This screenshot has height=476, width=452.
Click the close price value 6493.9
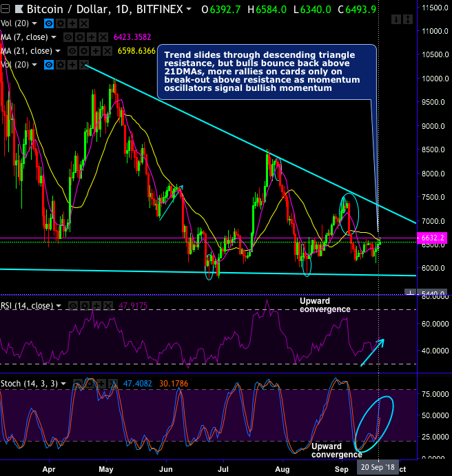click(361, 10)
